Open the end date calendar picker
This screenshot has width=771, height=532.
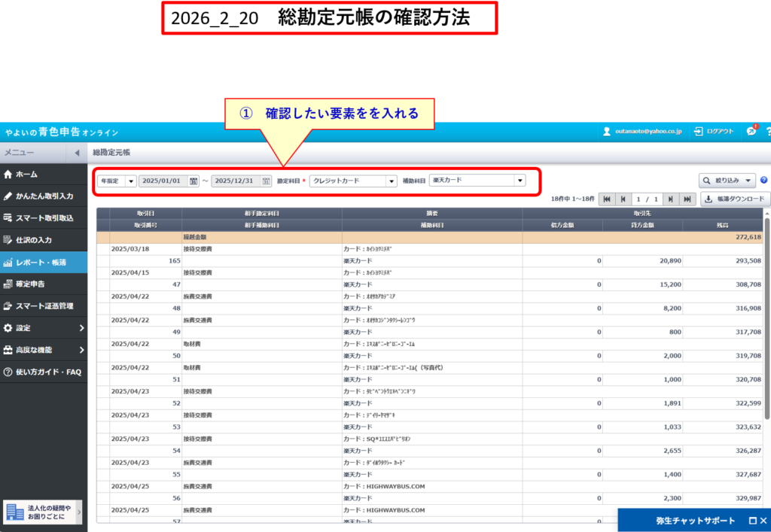(x=266, y=181)
